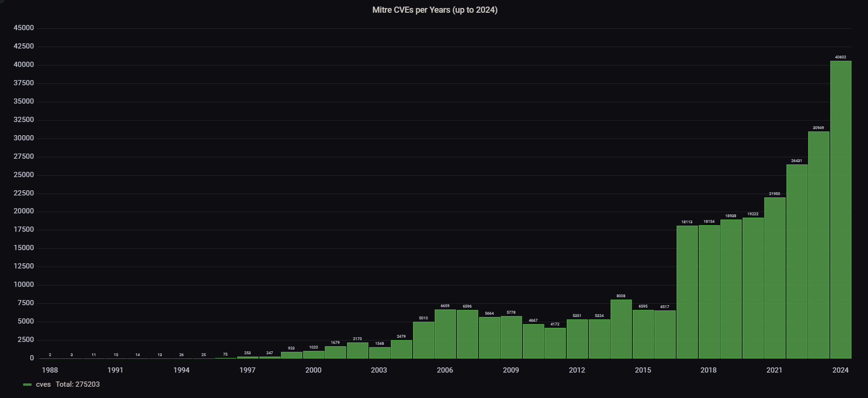This screenshot has height=398, width=868.
Task: Click the 2021 bar labeled 21950
Action: pos(775,278)
